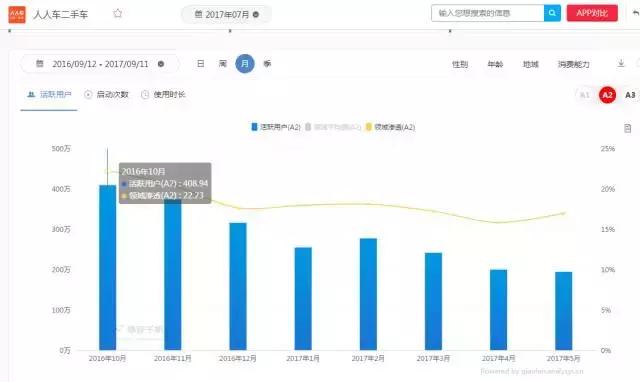Screen dimensions: 640x382
Task: Toggle the greyed-out middle legend series
Action: click(x=333, y=127)
